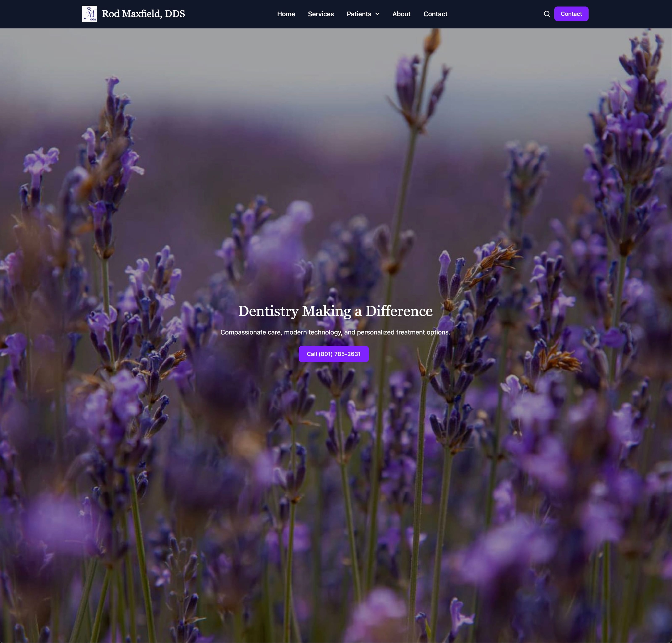This screenshot has height=643, width=672.
Task: Open search with the magnifying glass icon
Action: 547,14
